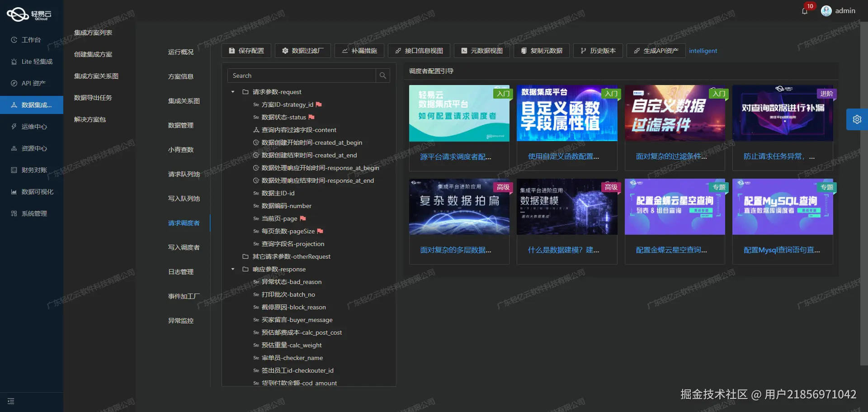Open the 元数据视图 panel
The image size is (868, 412).
(x=464, y=51)
